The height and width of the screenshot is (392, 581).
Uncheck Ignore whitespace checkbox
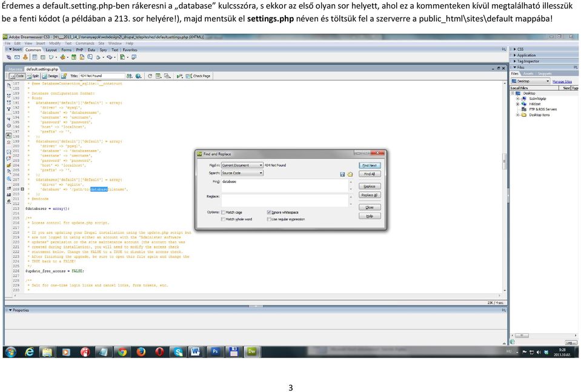point(269,212)
